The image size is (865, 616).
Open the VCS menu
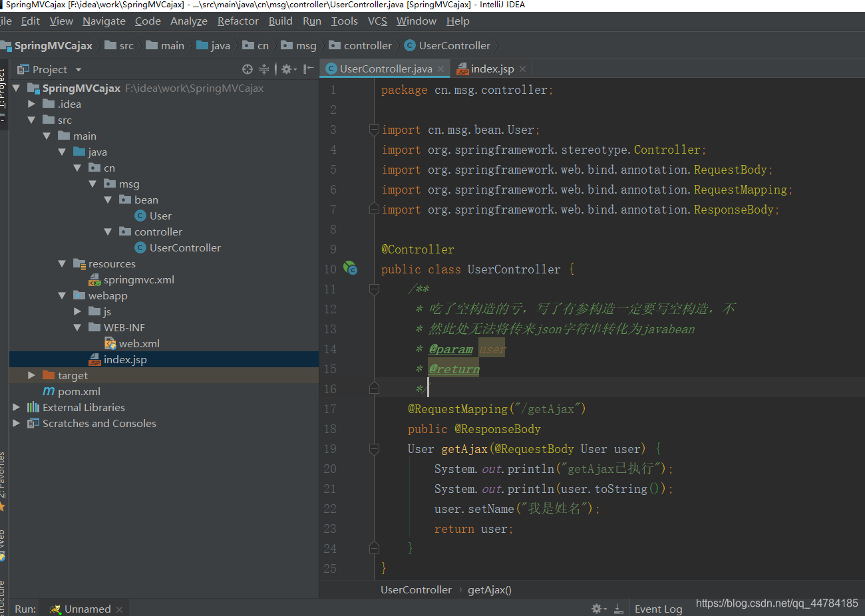click(377, 21)
